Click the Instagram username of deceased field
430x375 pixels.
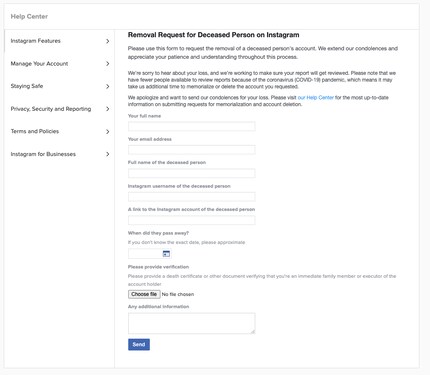192,196
